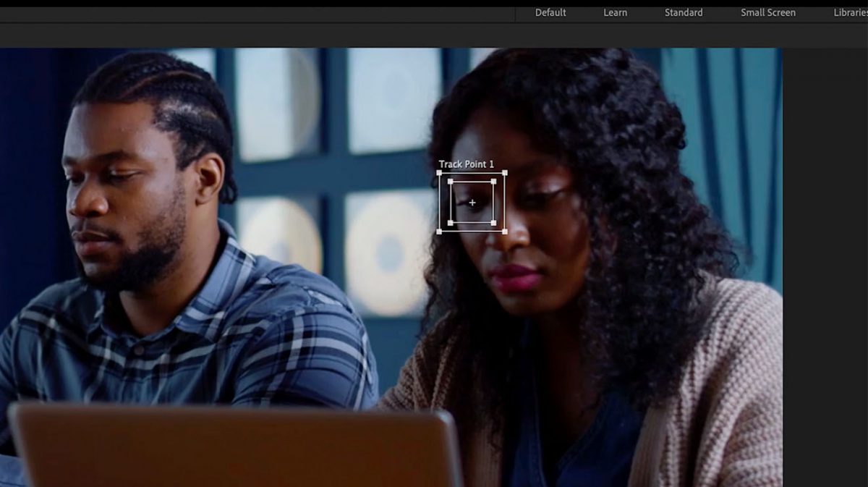
Task: Click top-right handle of outer search region
Action: 504,173
